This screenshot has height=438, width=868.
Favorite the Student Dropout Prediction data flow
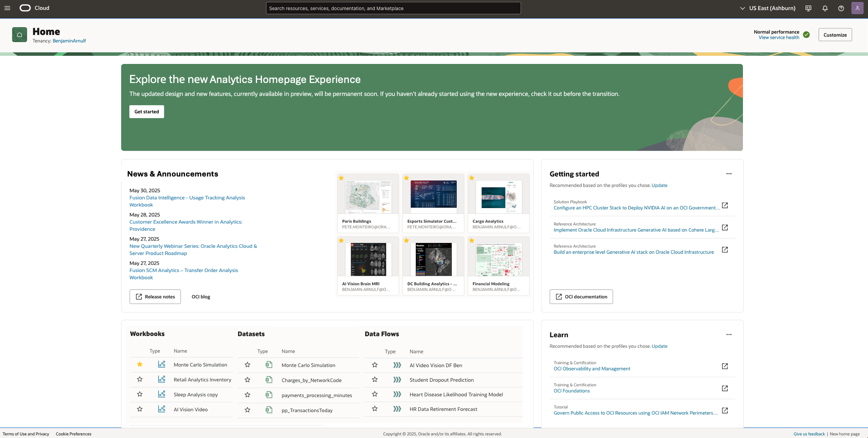[x=375, y=380]
